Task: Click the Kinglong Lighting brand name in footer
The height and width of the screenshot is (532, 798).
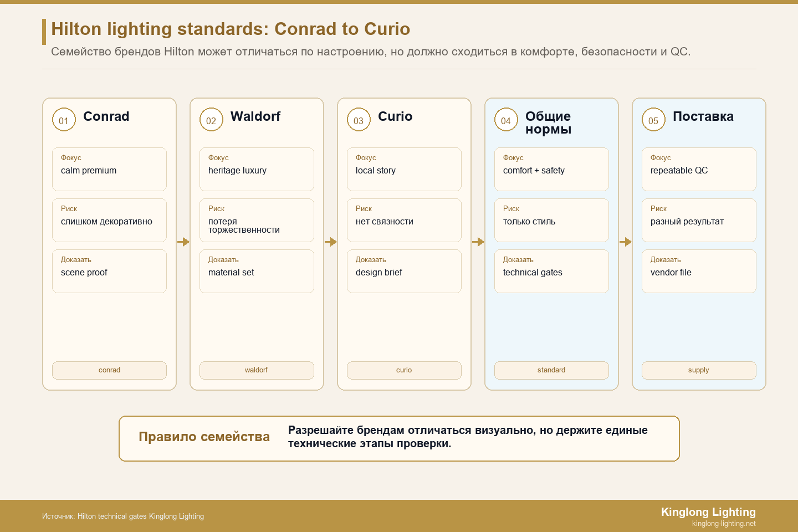Action: [x=708, y=512]
